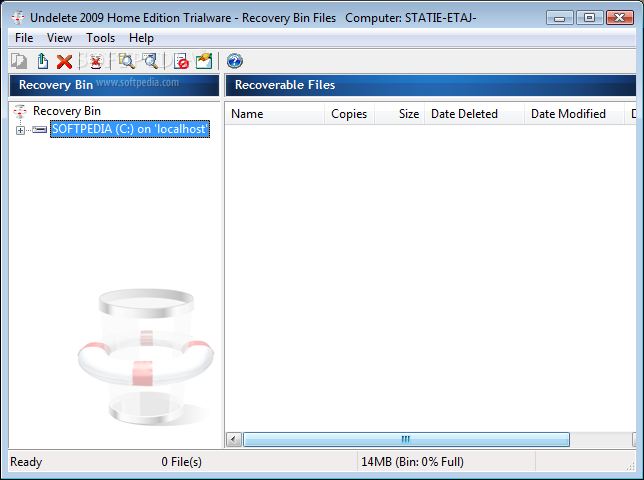Click the scrollbar left arrow
This screenshot has width=644, height=480.
point(234,439)
